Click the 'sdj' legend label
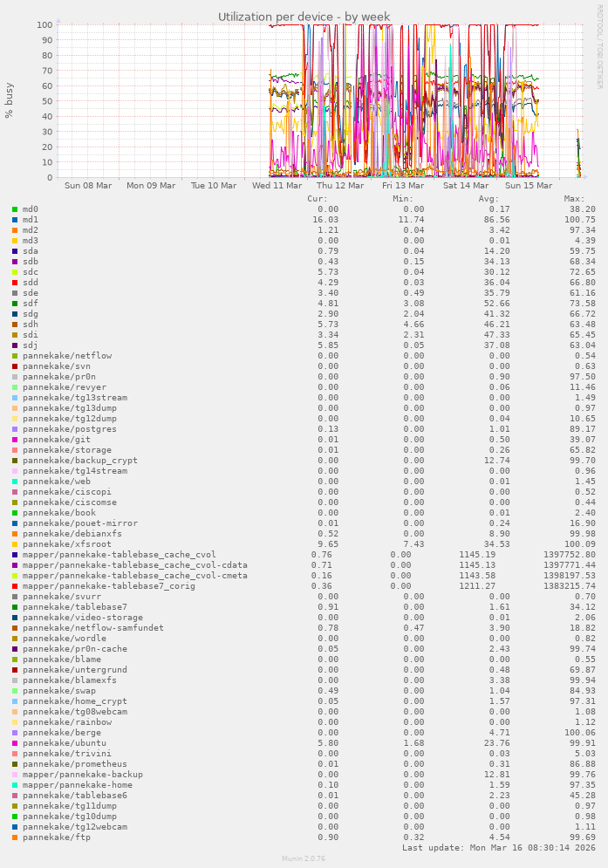 click(31, 345)
